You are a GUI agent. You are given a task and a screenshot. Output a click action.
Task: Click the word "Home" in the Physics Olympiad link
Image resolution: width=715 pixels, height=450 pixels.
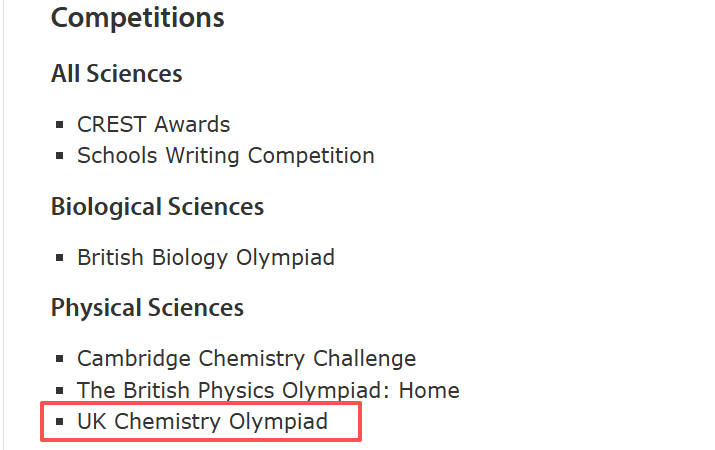(429, 391)
